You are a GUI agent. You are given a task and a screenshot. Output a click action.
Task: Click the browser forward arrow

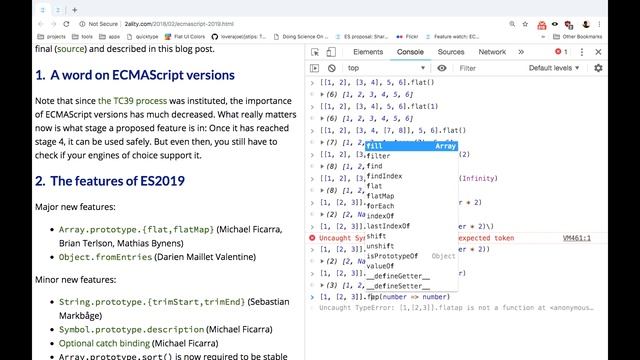(x=53, y=24)
